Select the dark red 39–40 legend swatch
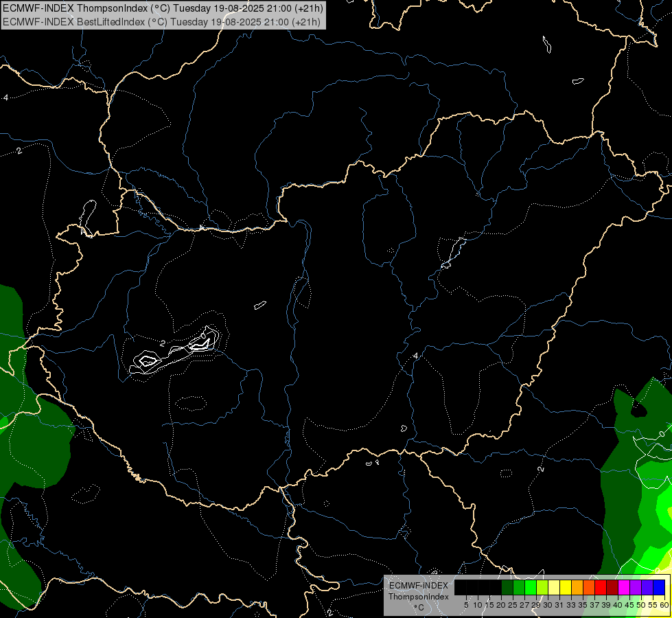Screen dimensions: 672x618 coord(612,587)
